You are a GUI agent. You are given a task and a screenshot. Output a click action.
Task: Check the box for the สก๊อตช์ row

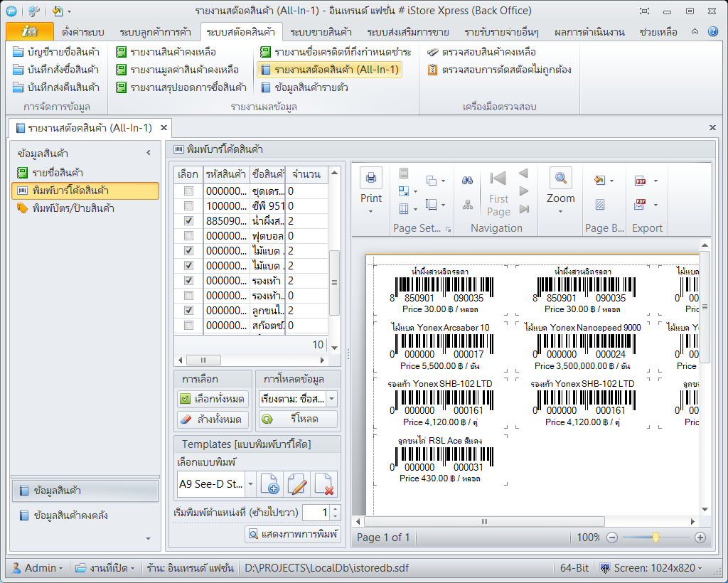tap(188, 326)
